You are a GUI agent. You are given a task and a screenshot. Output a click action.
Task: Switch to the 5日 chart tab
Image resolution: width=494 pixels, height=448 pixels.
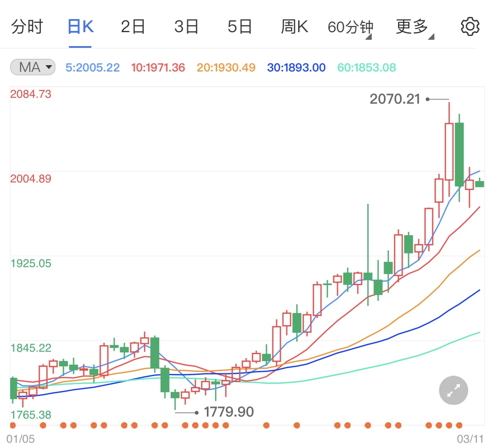(240, 26)
